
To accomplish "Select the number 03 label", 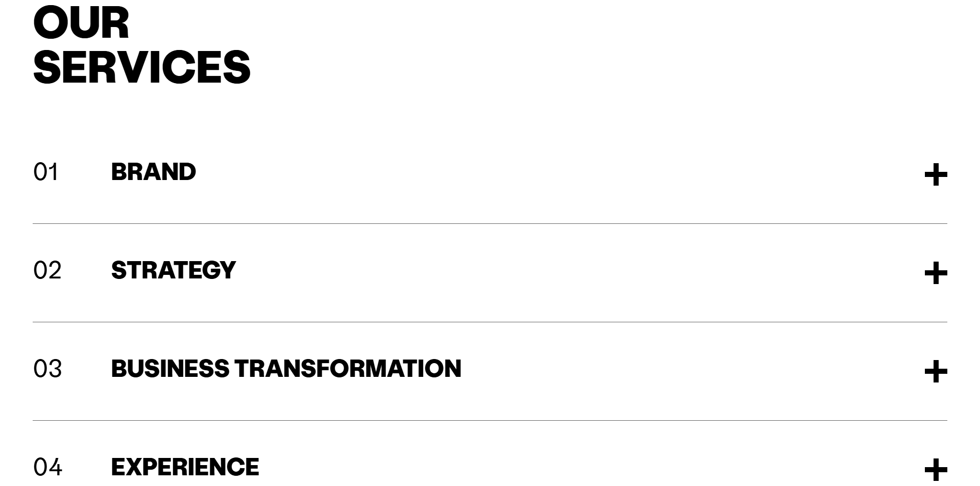I will (x=47, y=369).
